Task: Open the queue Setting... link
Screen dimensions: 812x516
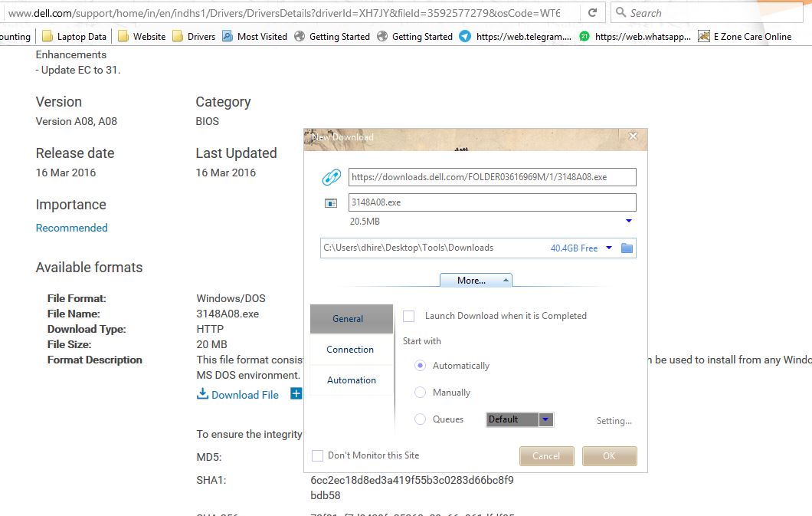Action: click(x=614, y=421)
